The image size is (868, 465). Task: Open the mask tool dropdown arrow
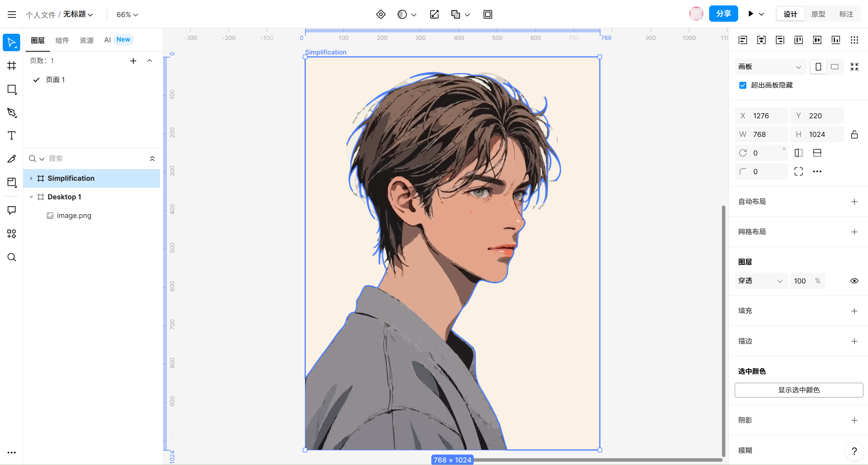tap(414, 15)
